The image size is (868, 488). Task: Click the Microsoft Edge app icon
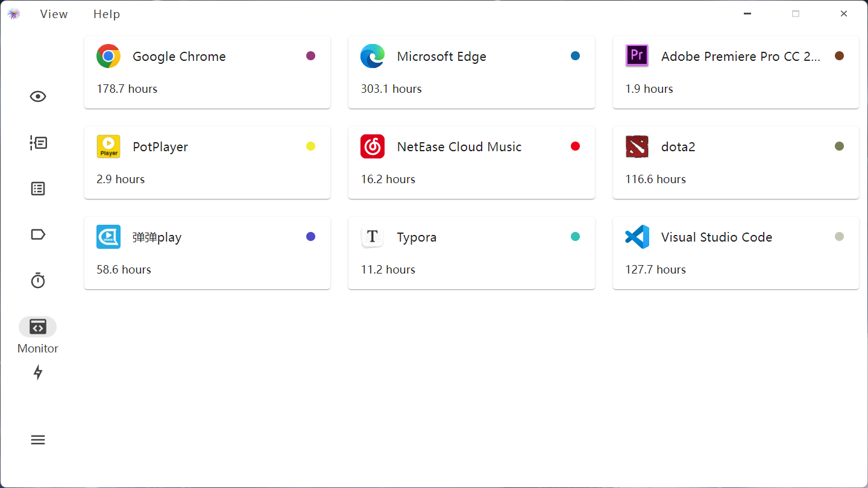(373, 56)
